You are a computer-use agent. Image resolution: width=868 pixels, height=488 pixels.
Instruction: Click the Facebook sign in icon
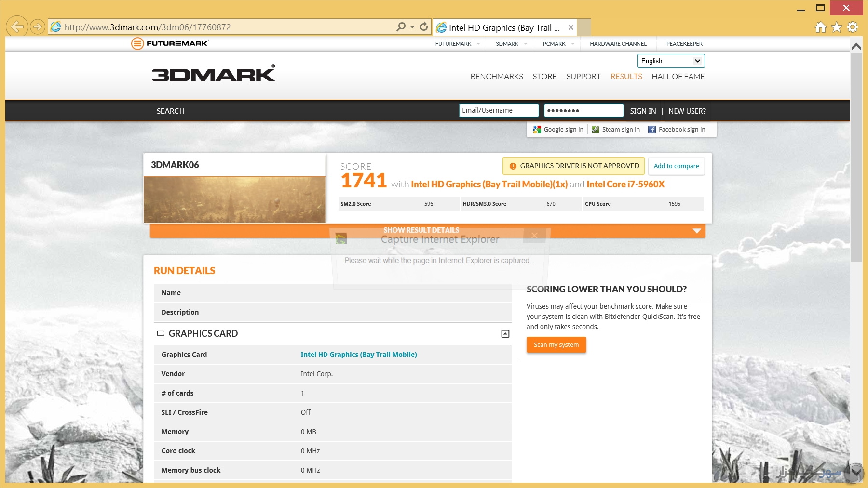(652, 130)
